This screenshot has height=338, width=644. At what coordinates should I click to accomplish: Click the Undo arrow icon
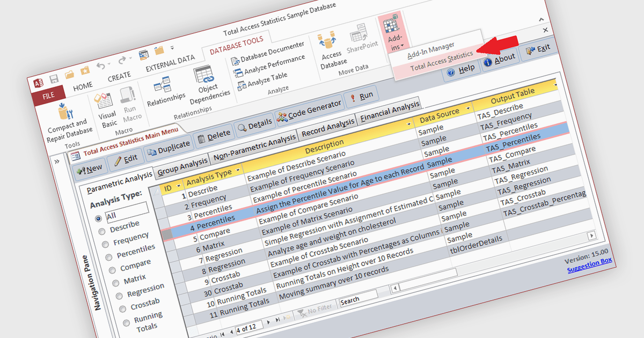tap(101, 67)
